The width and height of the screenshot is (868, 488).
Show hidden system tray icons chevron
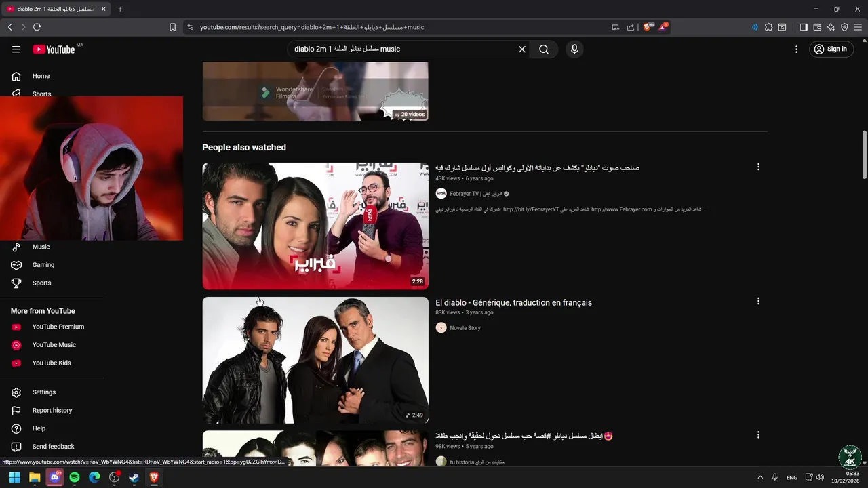click(760, 478)
